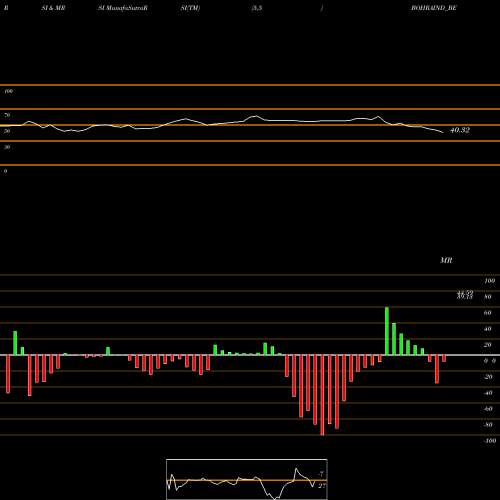Click the longest red histogram bar
Viewport: 500px width, 500px height.
pyautogui.click(x=322, y=395)
